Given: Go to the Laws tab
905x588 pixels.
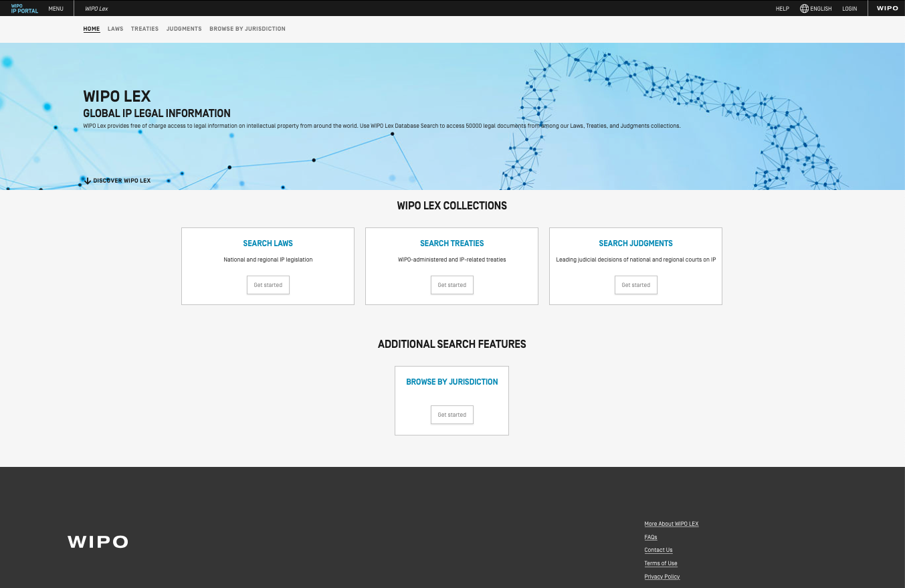Looking at the screenshot, I should coord(116,29).
